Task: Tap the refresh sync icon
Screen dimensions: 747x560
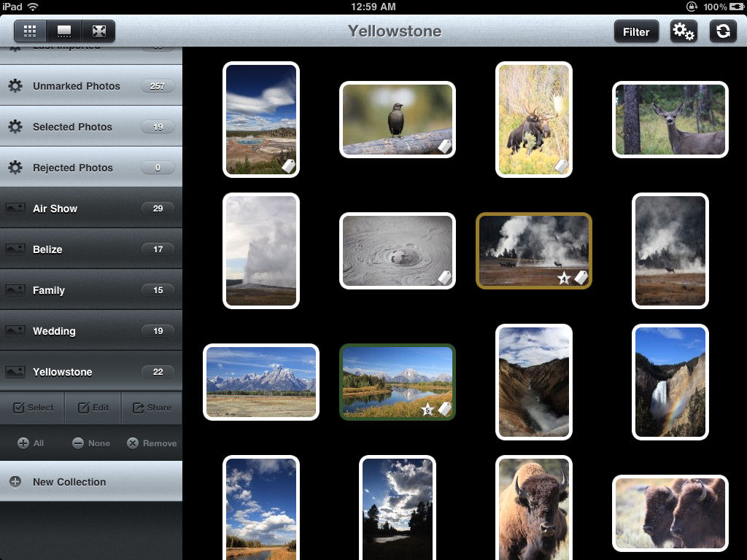Action: coord(723,32)
